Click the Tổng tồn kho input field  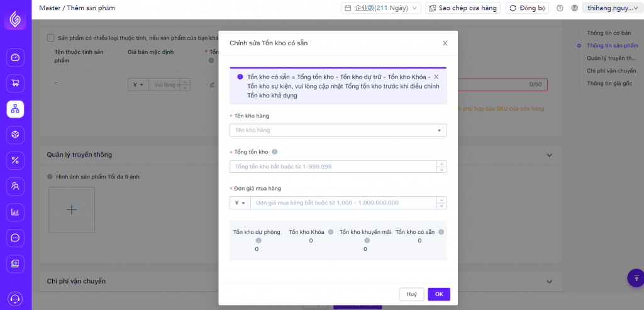(x=333, y=167)
